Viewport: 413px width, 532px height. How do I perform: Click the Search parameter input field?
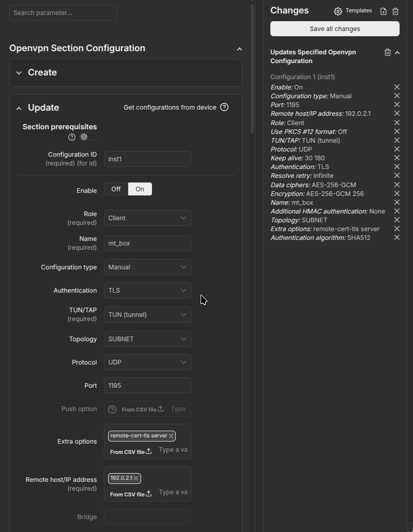[63, 13]
